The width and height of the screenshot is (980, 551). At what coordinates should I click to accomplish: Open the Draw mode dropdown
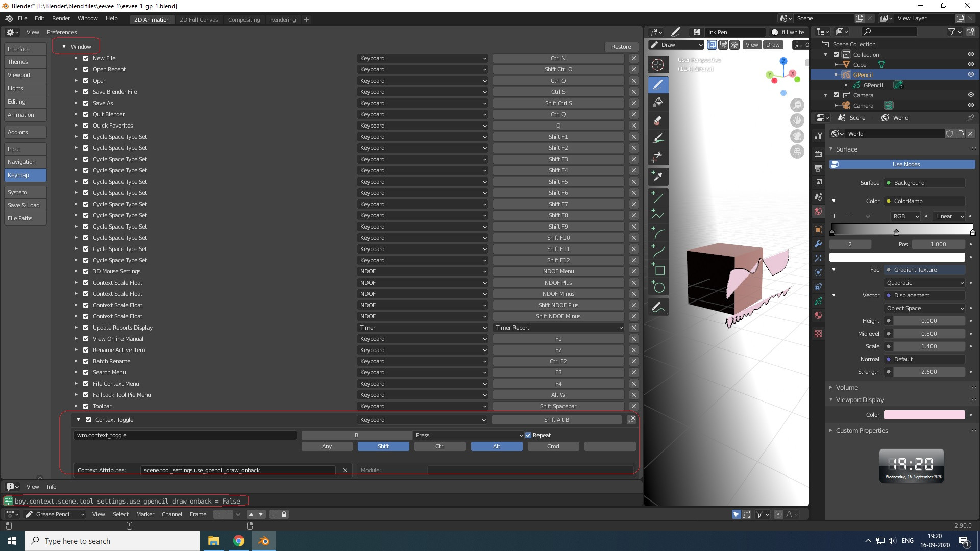pos(676,45)
